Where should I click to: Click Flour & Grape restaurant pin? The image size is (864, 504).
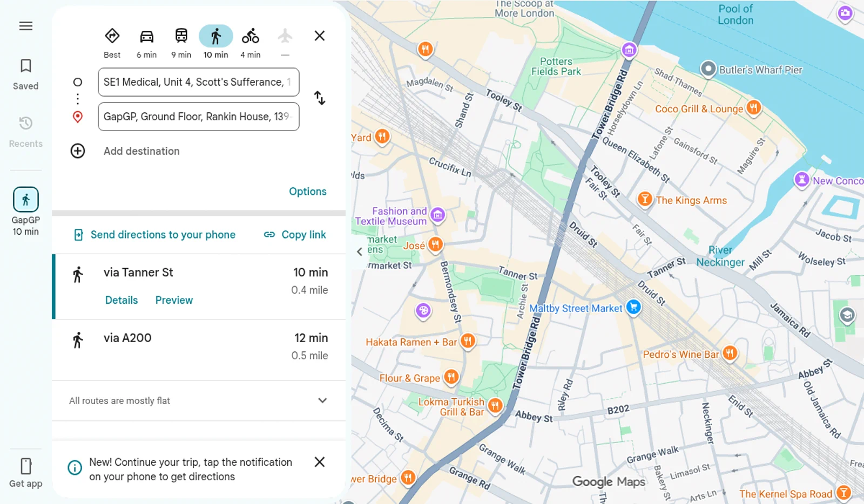pos(451,377)
